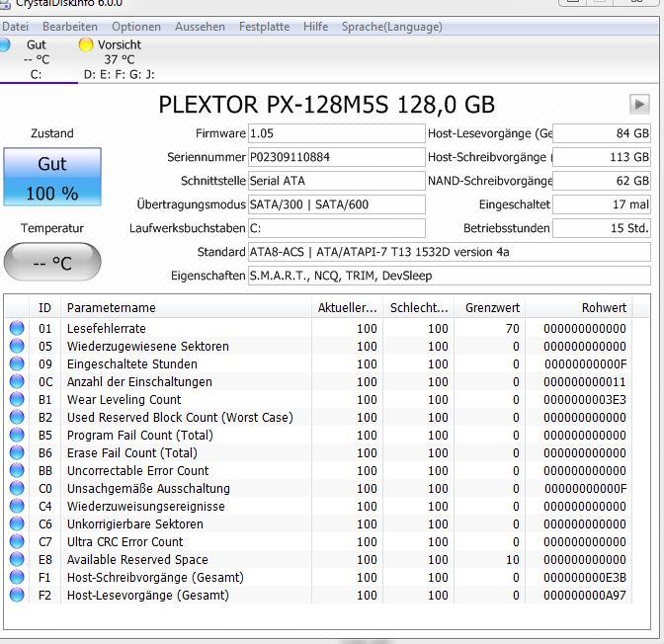Open the Festplatte menu
This screenshot has width=664, height=644.
click(264, 27)
